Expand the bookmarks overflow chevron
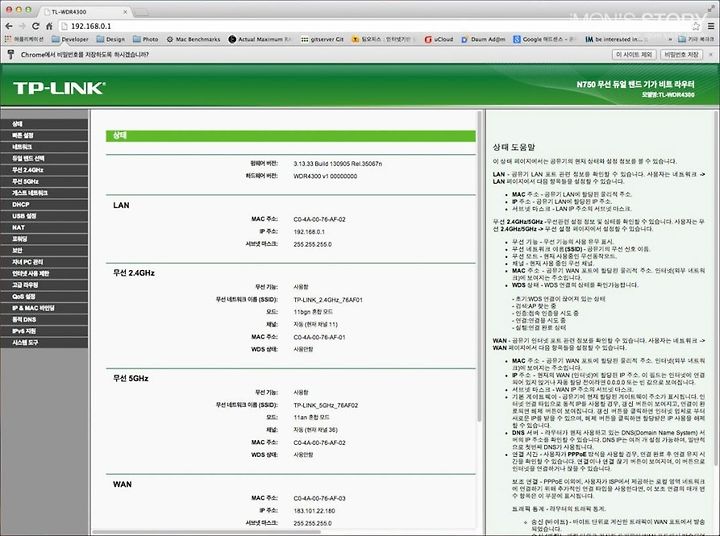This screenshot has width=720, height=536. pos(670,39)
